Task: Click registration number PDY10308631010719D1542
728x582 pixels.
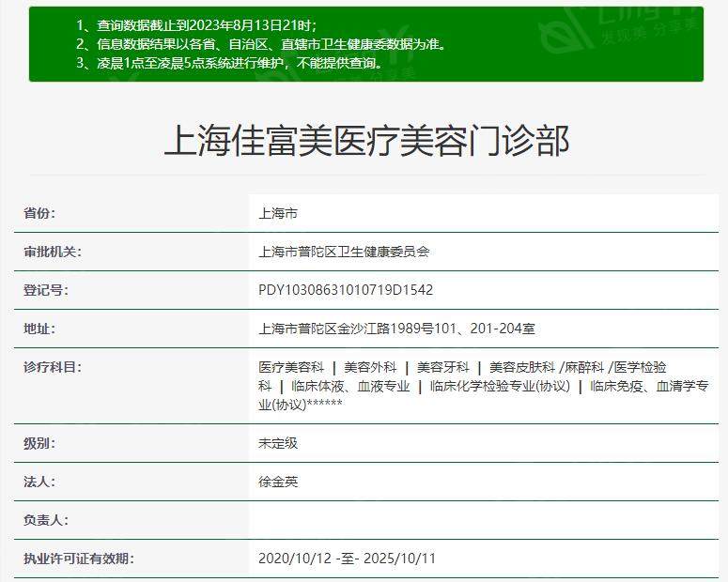Action: (346, 290)
